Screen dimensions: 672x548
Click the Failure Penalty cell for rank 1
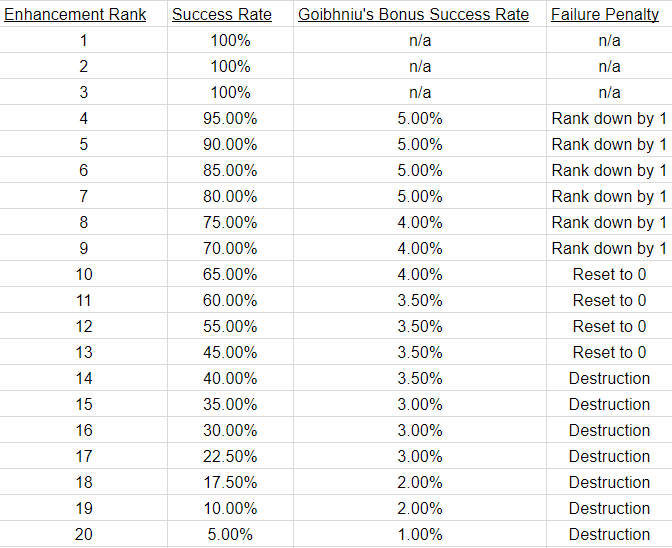click(x=609, y=40)
